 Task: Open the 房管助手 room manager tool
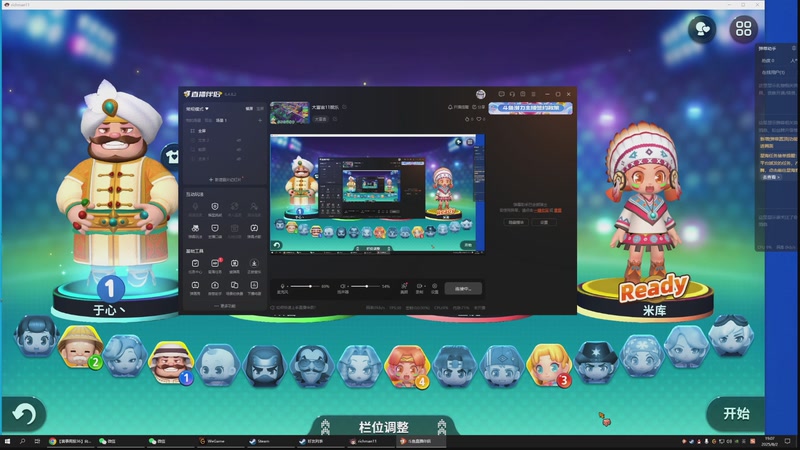215,288
